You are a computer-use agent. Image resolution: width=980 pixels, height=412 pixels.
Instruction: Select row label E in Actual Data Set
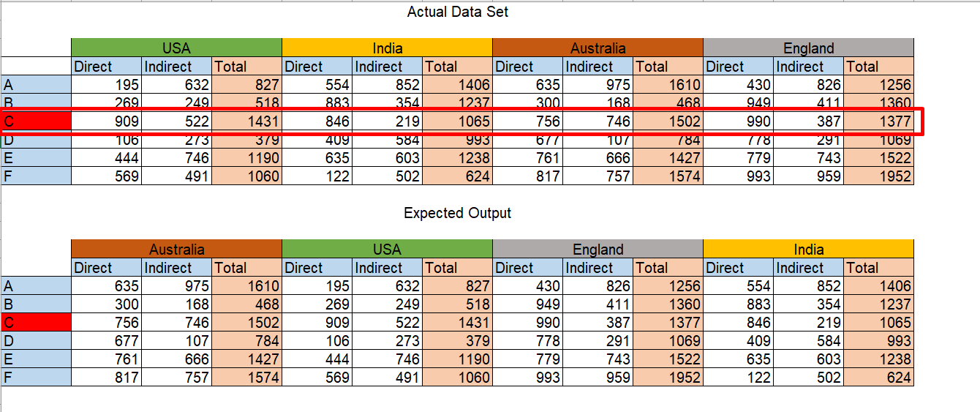(x=36, y=157)
